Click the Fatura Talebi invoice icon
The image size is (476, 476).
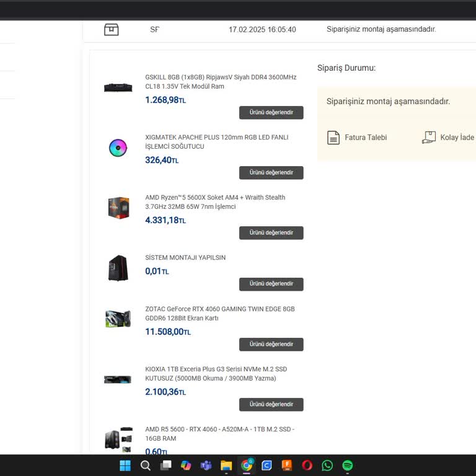click(x=333, y=138)
